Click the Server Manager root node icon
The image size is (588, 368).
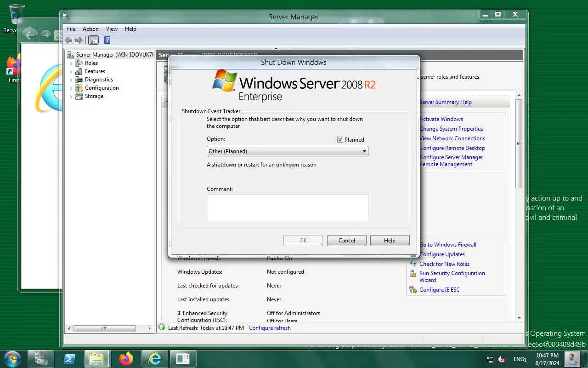point(70,55)
